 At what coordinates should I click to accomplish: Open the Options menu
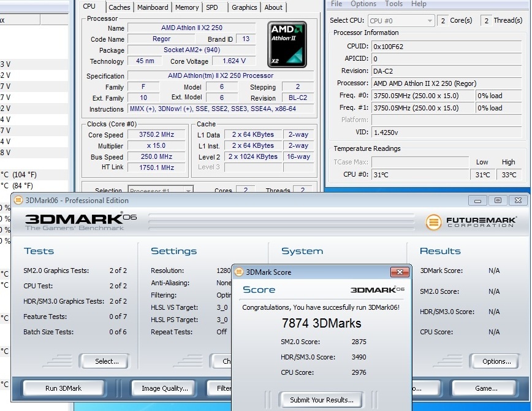(363, 4)
